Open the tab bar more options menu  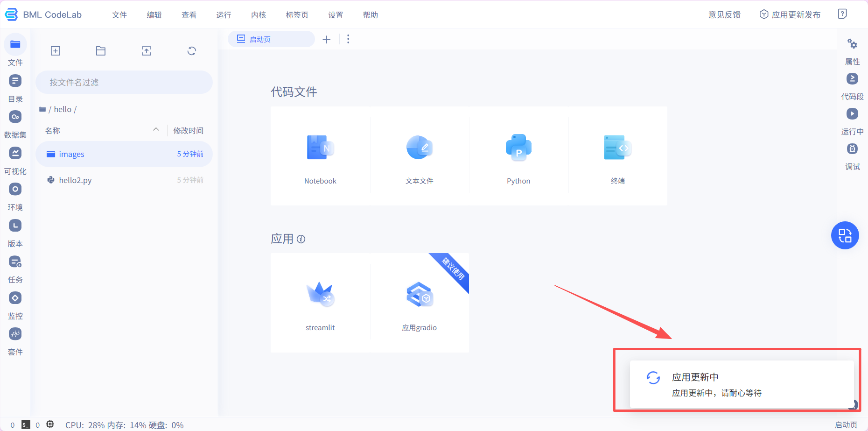[x=348, y=39]
